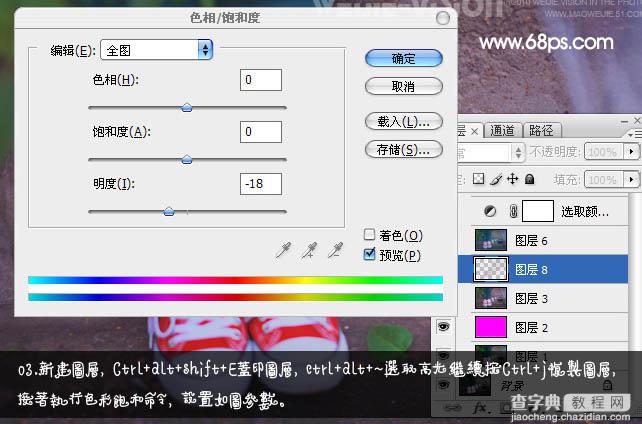Click the 饱和度 saturation value field
Image resolution: width=642 pixels, height=424 pixels.
tap(261, 132)
